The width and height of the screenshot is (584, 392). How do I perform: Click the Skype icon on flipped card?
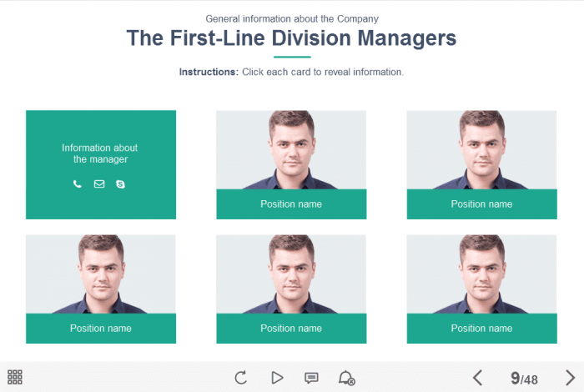[x=120, y=183]
